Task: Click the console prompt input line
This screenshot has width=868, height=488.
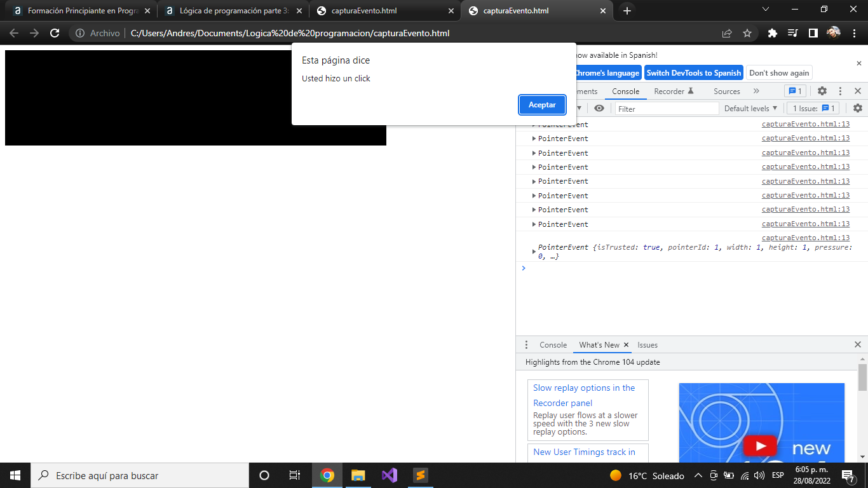Action: 693,268
